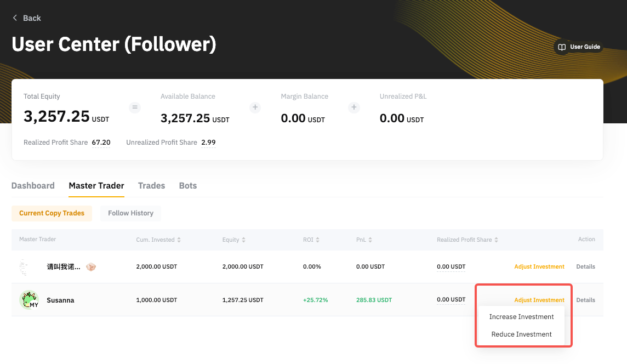Switch to the Dashboard tab
This screenshot has width=627, height=364.
coord(33,186)
